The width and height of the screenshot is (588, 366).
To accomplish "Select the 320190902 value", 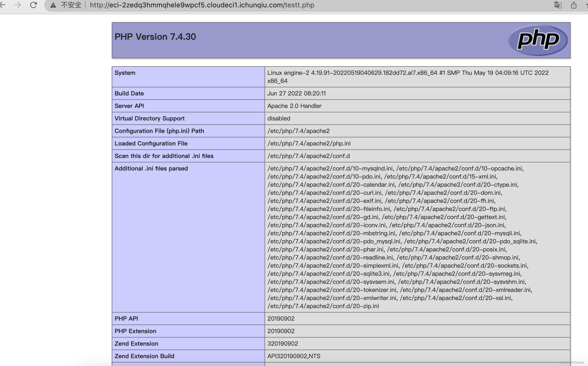I will pos(283,344).
